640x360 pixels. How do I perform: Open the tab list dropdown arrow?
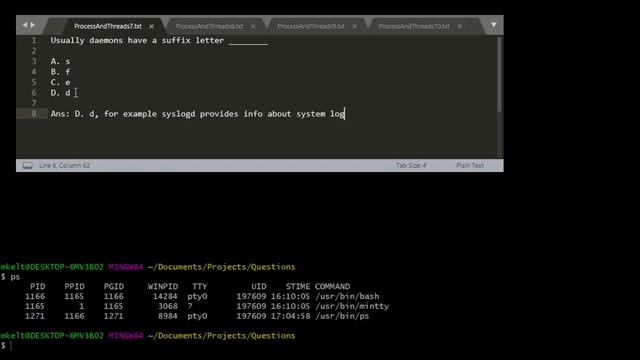point(493,25)
